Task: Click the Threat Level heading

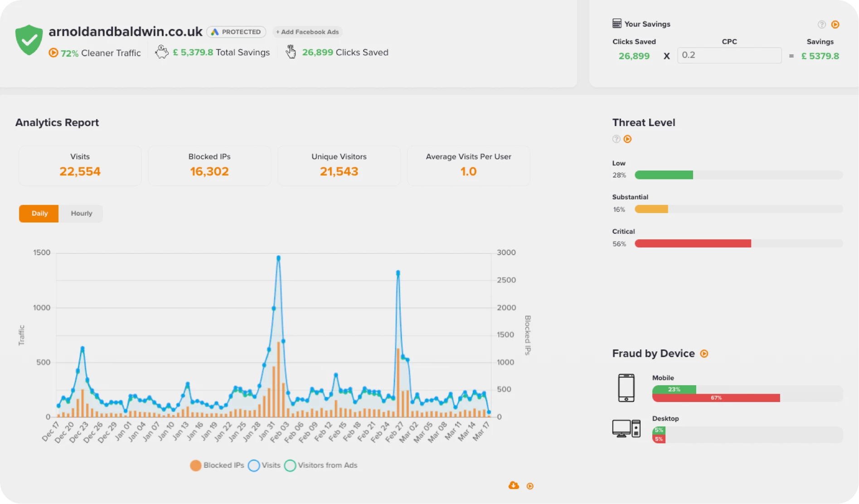Action: tap(644, 122)
